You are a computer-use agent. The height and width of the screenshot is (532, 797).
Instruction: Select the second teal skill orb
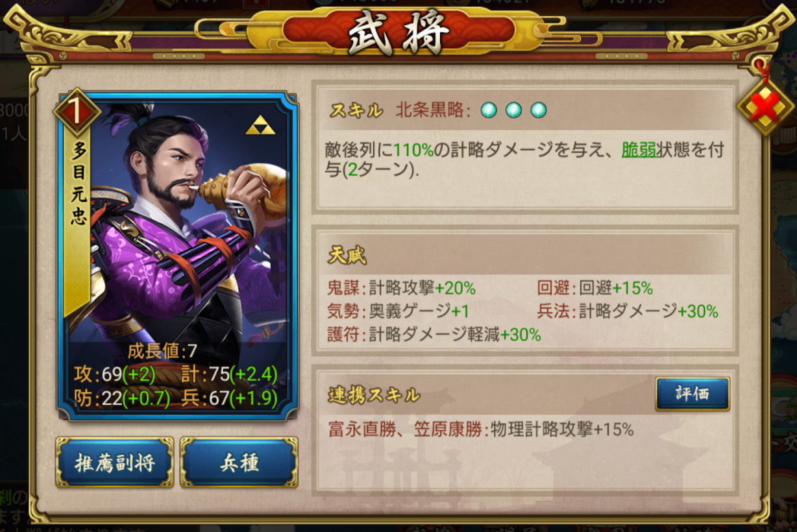coord(513,110)
